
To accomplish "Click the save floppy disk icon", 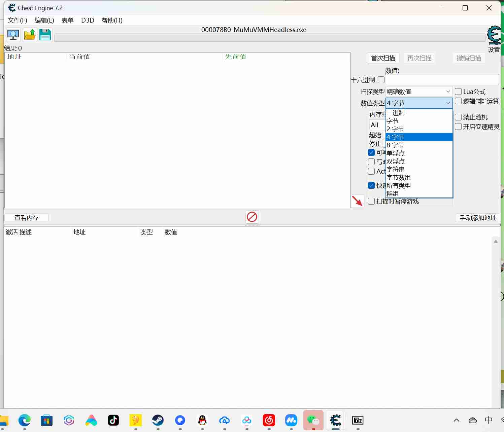I will click(45, 35).
